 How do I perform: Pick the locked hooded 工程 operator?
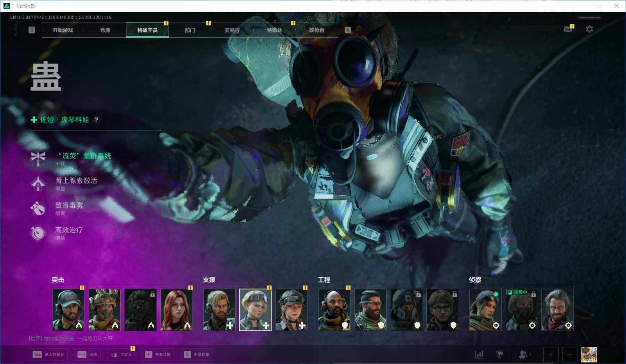(406, 310)
